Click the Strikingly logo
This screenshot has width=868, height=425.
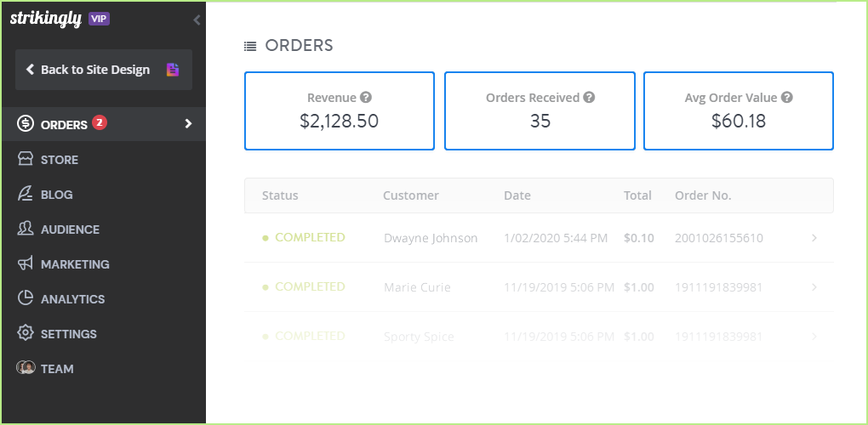click(46, 19)
